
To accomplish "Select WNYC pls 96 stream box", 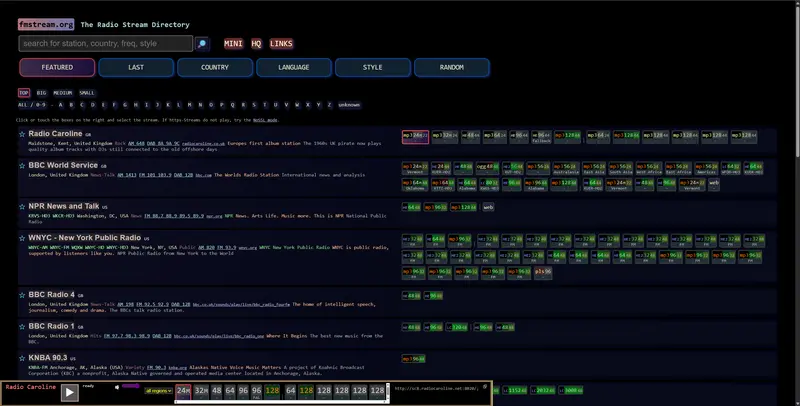I will (x=543, y=272).
